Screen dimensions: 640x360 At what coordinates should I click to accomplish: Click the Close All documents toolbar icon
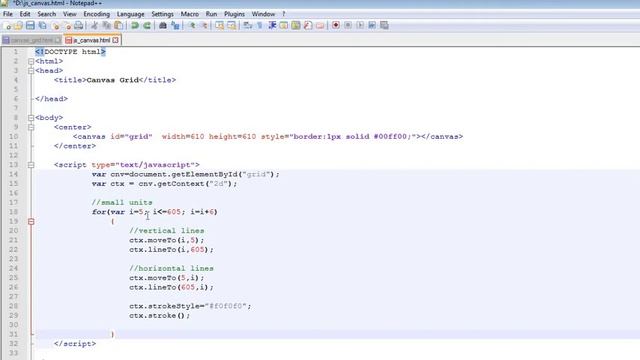click(67, 26)
